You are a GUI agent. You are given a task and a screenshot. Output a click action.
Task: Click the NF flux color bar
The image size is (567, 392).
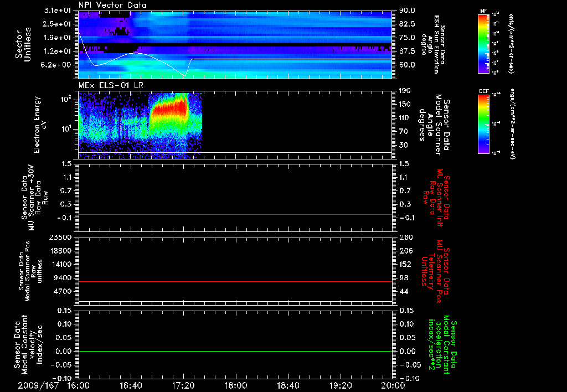click(x=483, y=43)
